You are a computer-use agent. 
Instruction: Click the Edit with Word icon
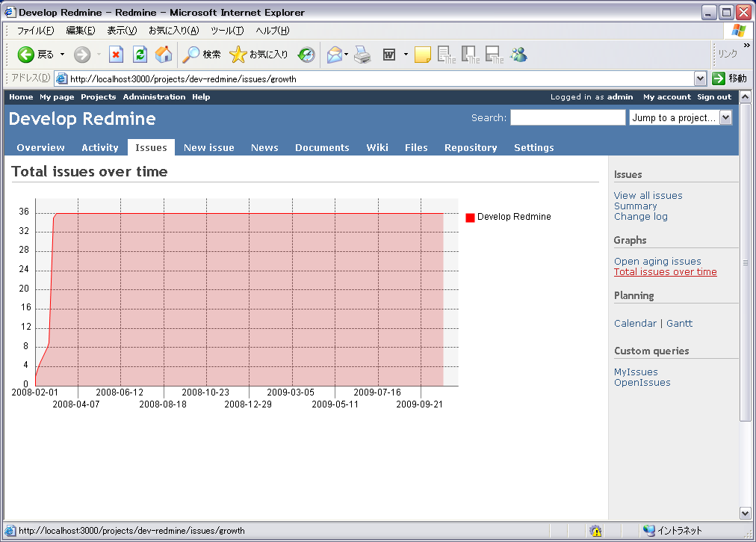pyautogui.click(x=389, y=55)
